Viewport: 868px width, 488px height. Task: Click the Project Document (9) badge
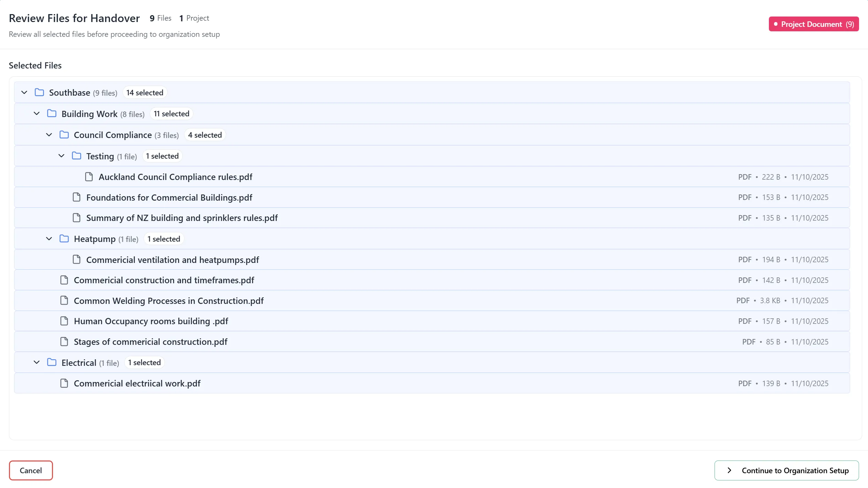pyautogui.click(x=814, y=24)
